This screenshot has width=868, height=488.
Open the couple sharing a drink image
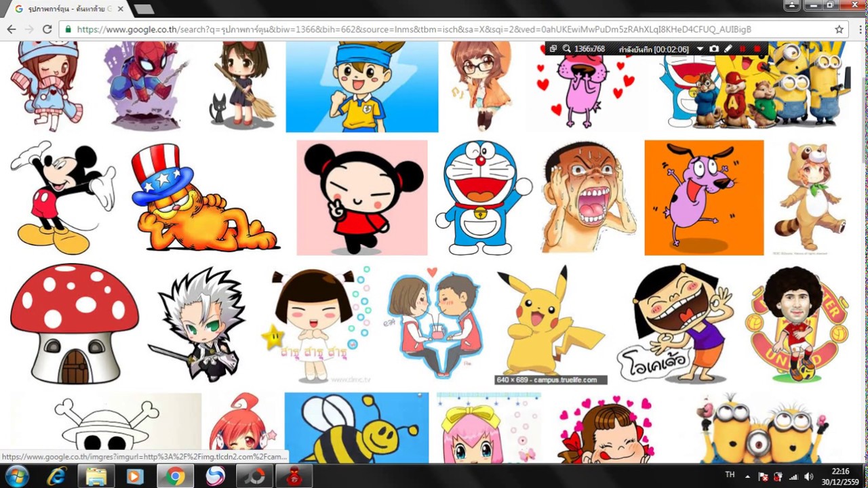pyautogui.click(x=434, y=324)
